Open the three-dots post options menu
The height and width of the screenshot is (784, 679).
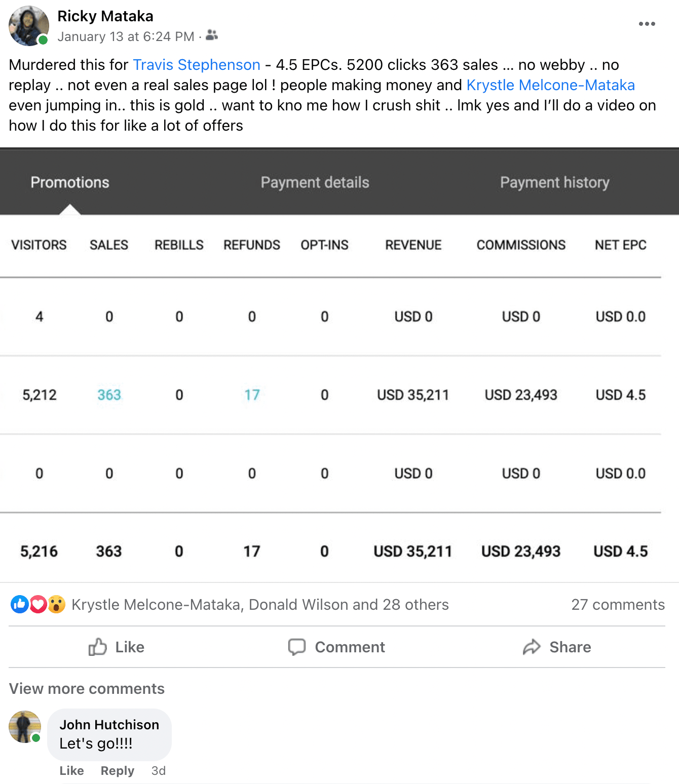(x=647, y=24)
